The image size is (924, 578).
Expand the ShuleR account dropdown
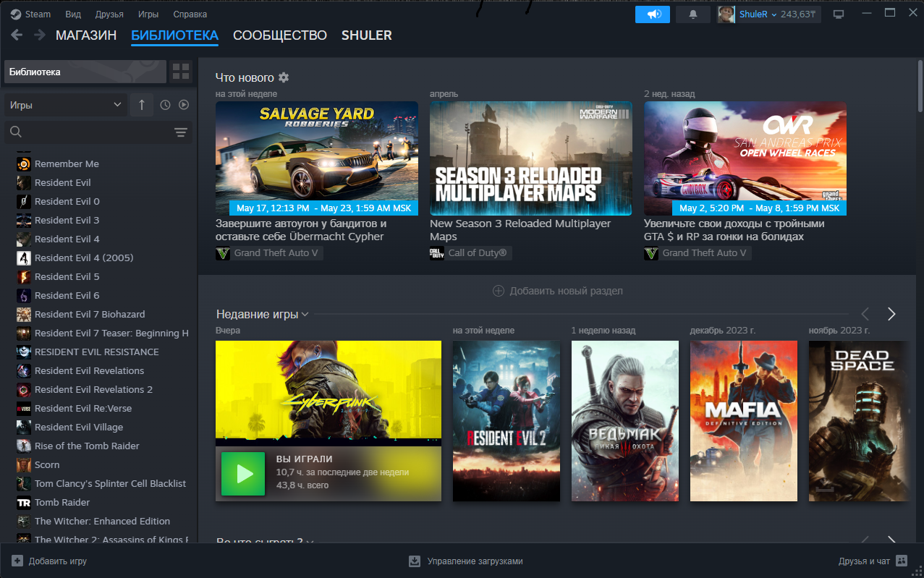tap(757, 14)
